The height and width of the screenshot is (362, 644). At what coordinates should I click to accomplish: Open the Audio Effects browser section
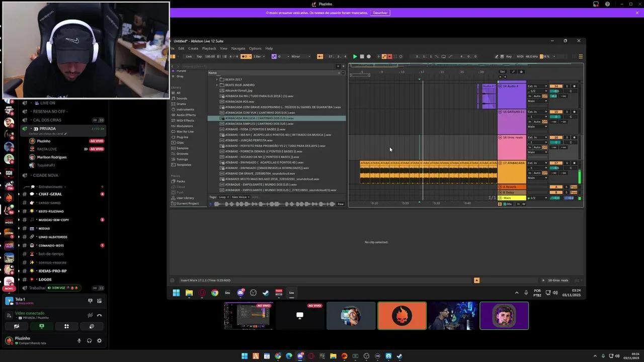click(186, 115)
